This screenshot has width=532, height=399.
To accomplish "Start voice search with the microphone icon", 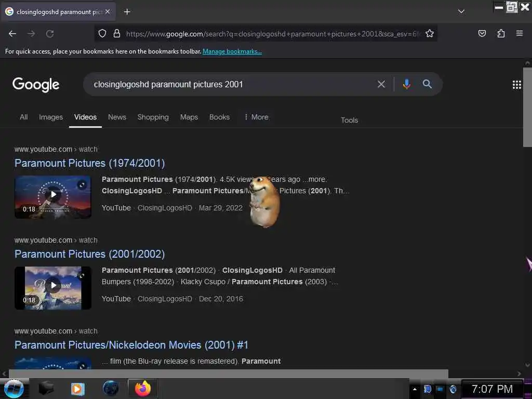I will 406,84.
